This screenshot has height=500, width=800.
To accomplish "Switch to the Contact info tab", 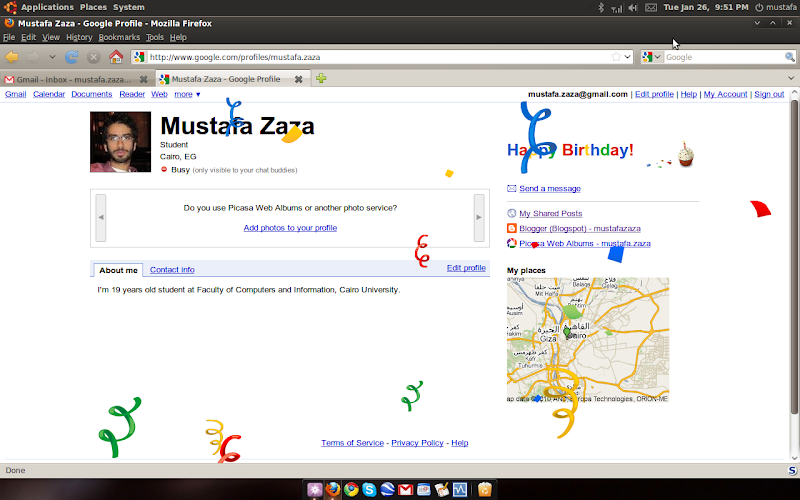I will 172,269.
